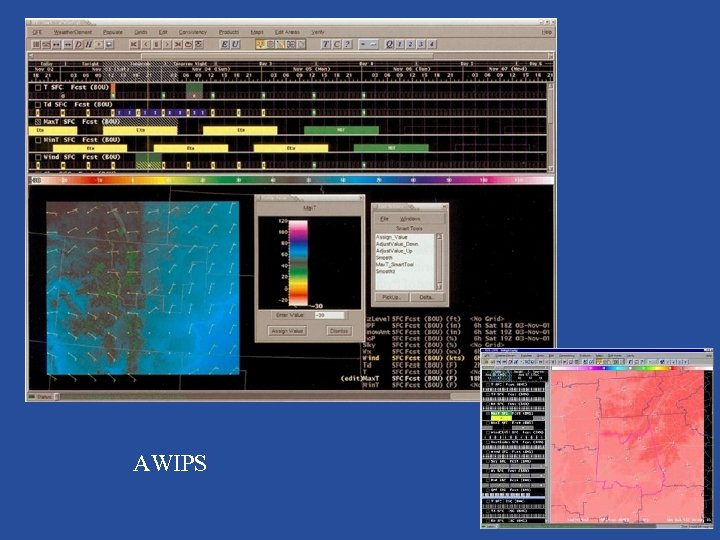Toggle the loop animation icon

click(x=188, y=45)
